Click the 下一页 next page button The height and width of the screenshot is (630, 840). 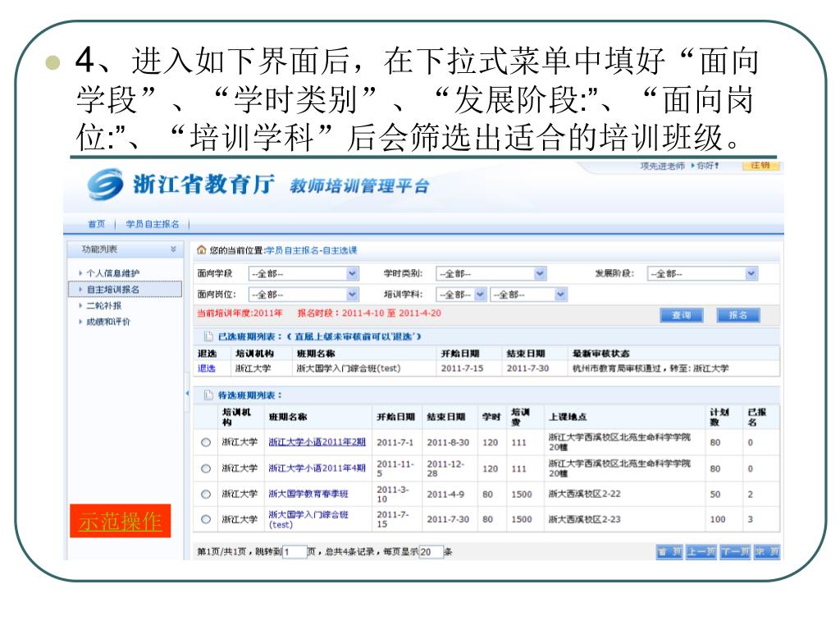coord(736,552)
